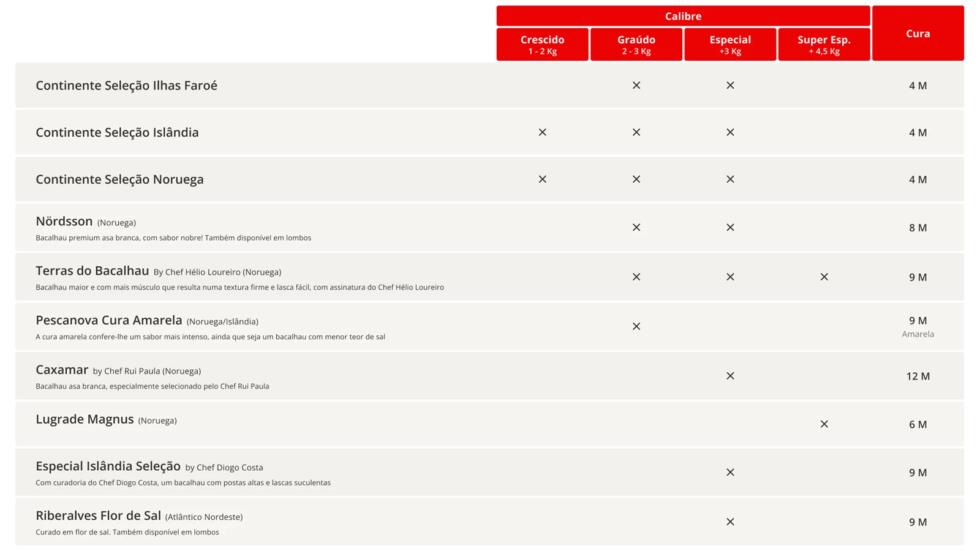Screen dimensions: 980x551
Task: Click the Super Esp. X mark for Terras do Bacalhau
Action: (824, 277)
